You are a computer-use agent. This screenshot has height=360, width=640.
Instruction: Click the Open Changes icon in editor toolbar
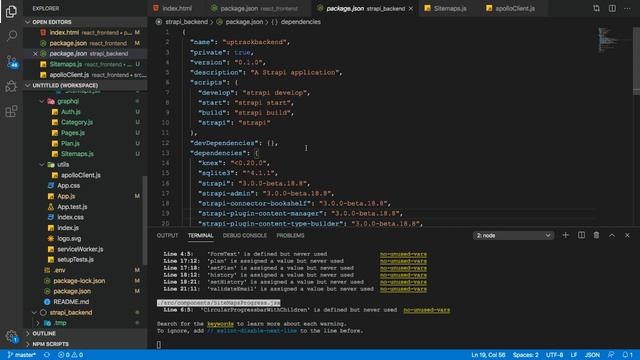click(596, 8)
